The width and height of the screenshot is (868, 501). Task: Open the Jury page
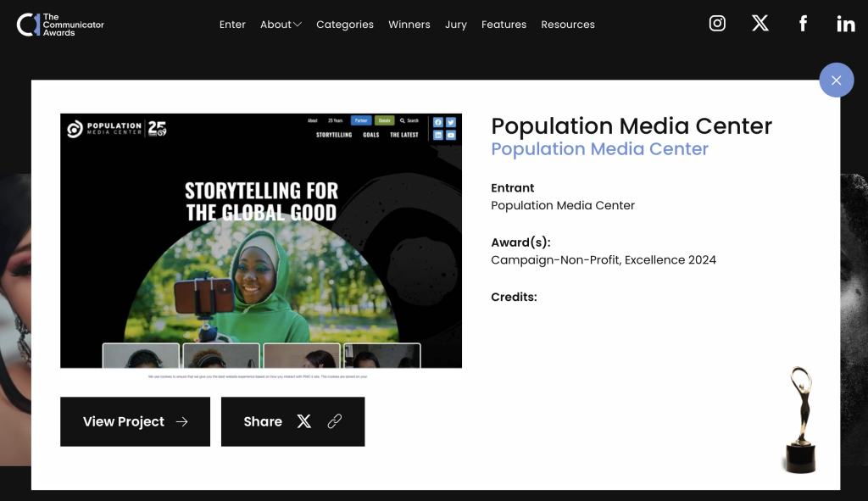click(x=455, y=25)
